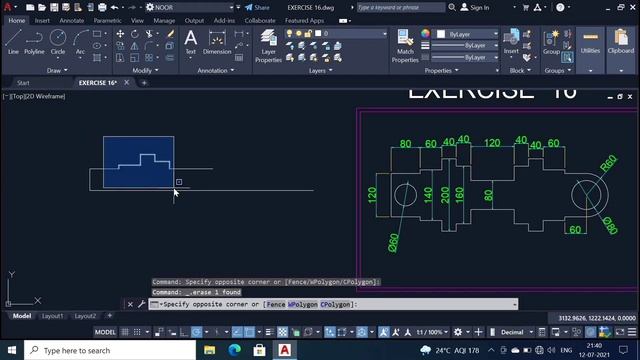640x360 pixels.
Task: Click the keyword search input field
Action: (401, 7)
